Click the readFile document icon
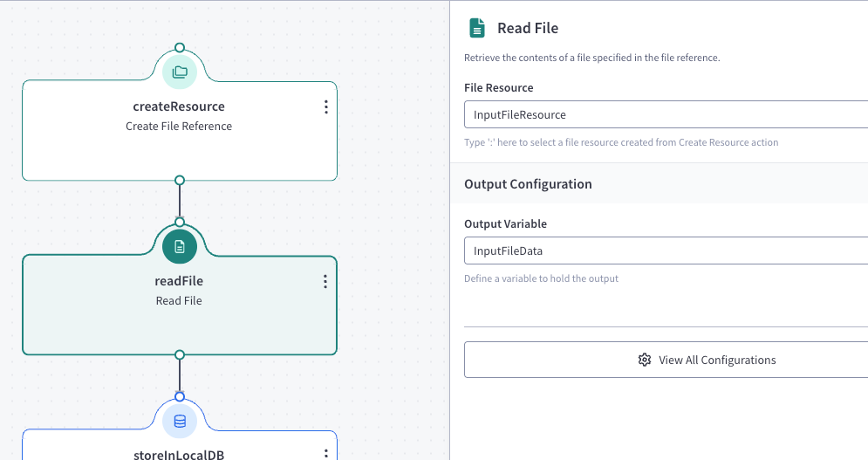Screen dimensions: 868x460 (180, 247)
